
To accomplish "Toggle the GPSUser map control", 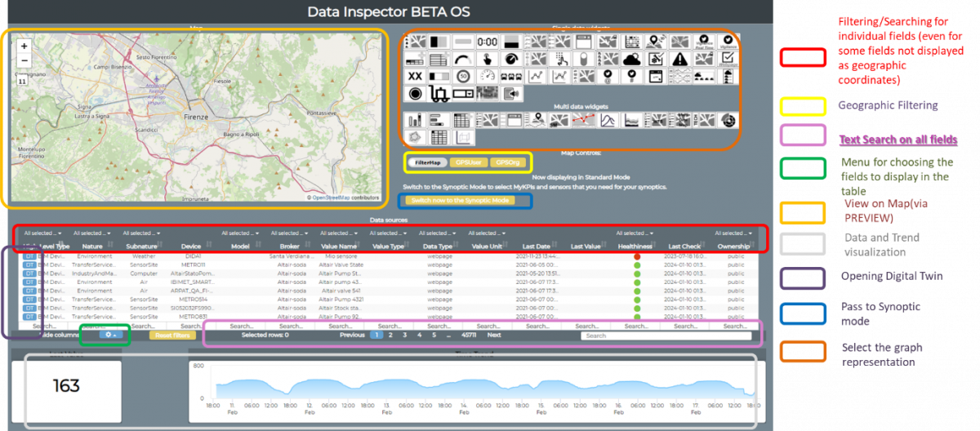I will pos(469,162).
